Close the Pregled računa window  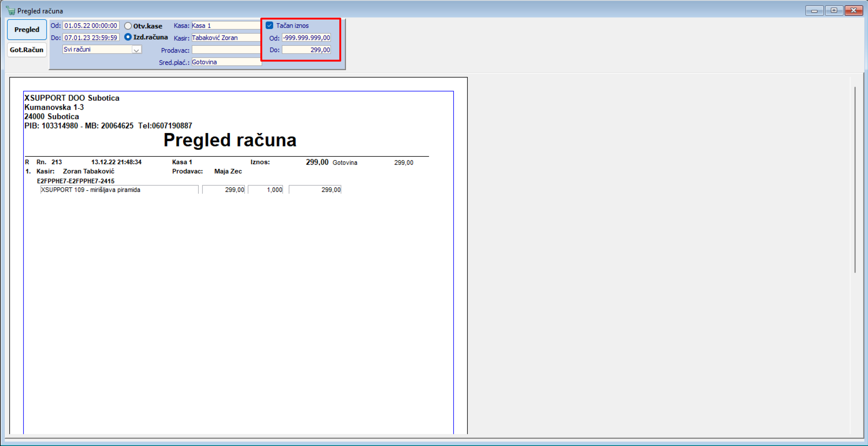click(853, 11)
